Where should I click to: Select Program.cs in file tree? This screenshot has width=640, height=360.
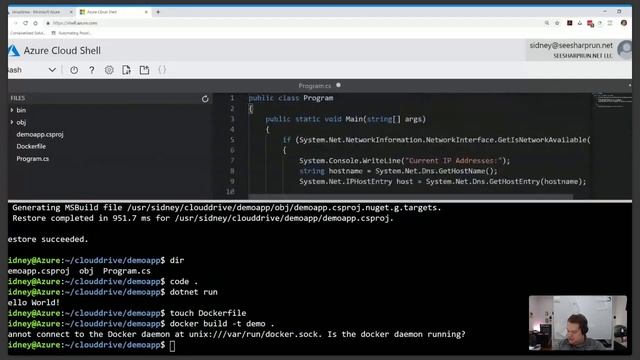coord(33,158)
